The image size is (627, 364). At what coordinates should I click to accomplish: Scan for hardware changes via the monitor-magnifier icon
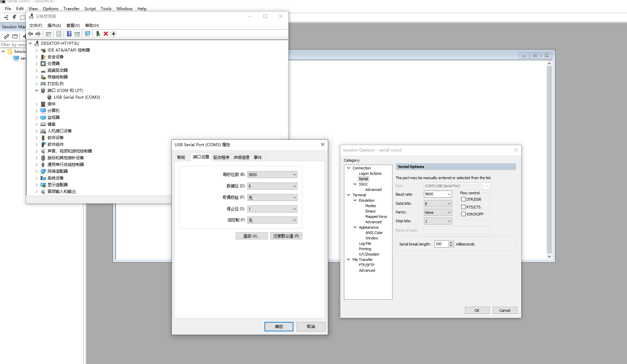88,34
